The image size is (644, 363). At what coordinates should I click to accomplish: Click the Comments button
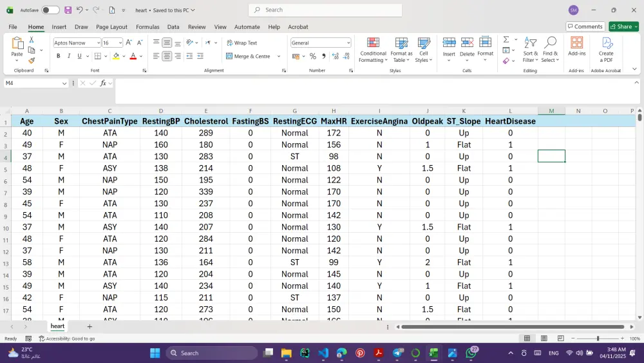coord(585,26)
